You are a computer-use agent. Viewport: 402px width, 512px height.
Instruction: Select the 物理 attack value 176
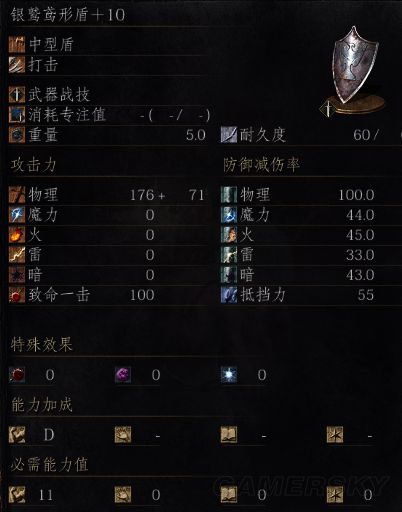click(142, 195)
